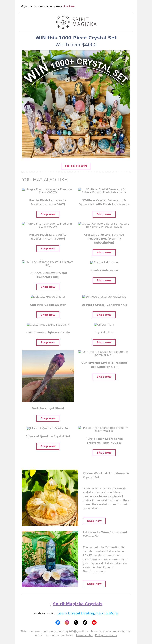Open the YouTube social icon
This screenshot has width=152, height=644.
pos(94,623)
